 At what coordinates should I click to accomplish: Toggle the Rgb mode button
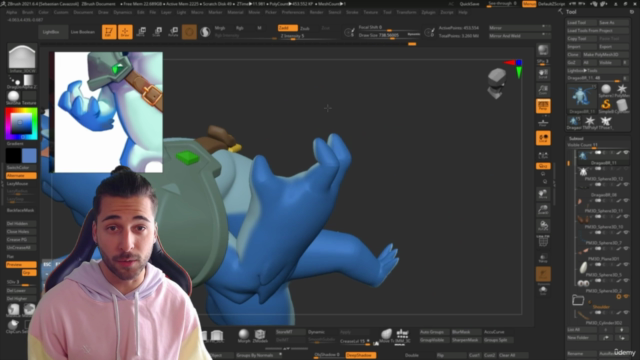pos(240,28)
